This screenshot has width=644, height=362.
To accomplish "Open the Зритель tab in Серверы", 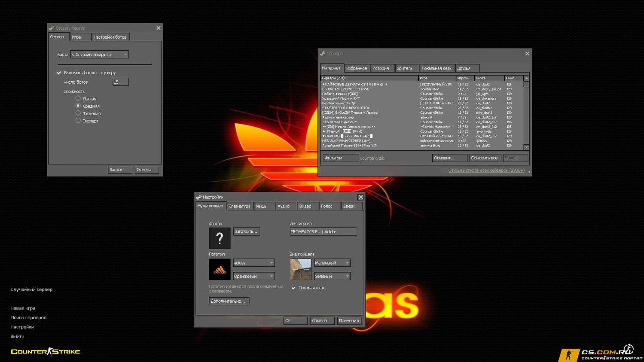I will pyautogui.click(x=406, y=68).
